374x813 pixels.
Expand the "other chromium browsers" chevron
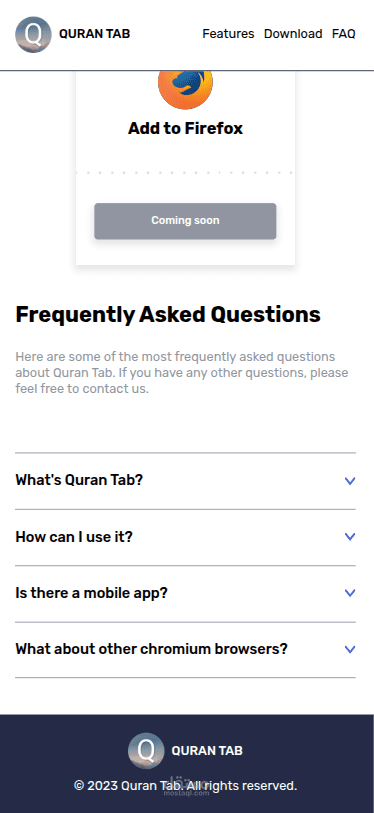[350, 649]
